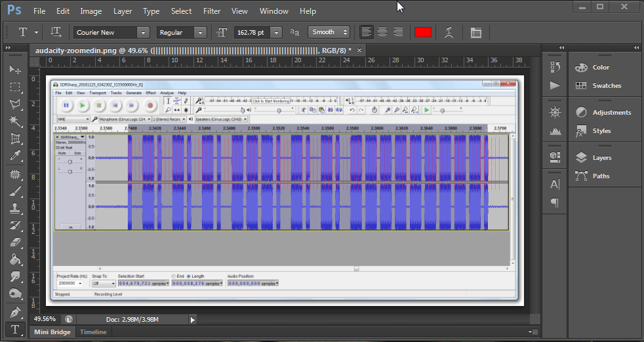Set center text alignment
The height and width of the screenshot is (342, 644).
point(382,32)
